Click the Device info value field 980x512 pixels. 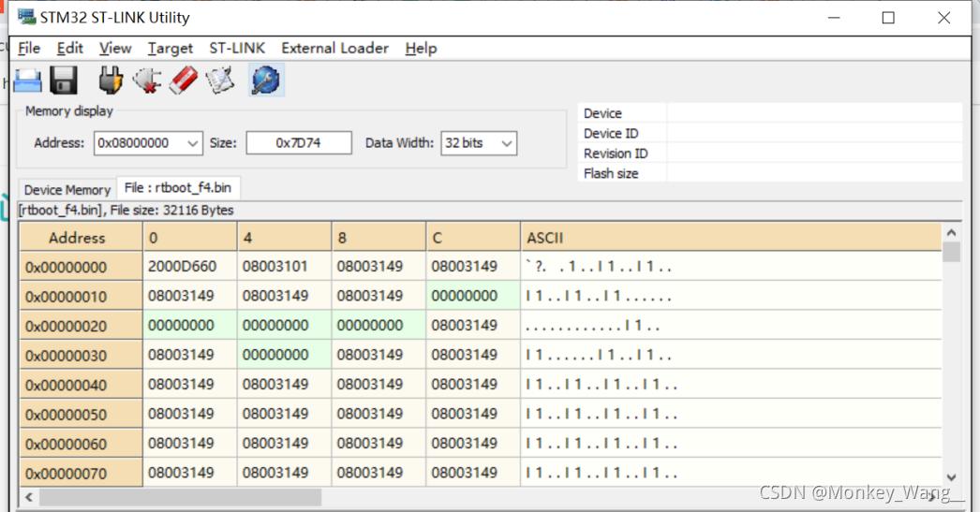[x=814, y=113]
